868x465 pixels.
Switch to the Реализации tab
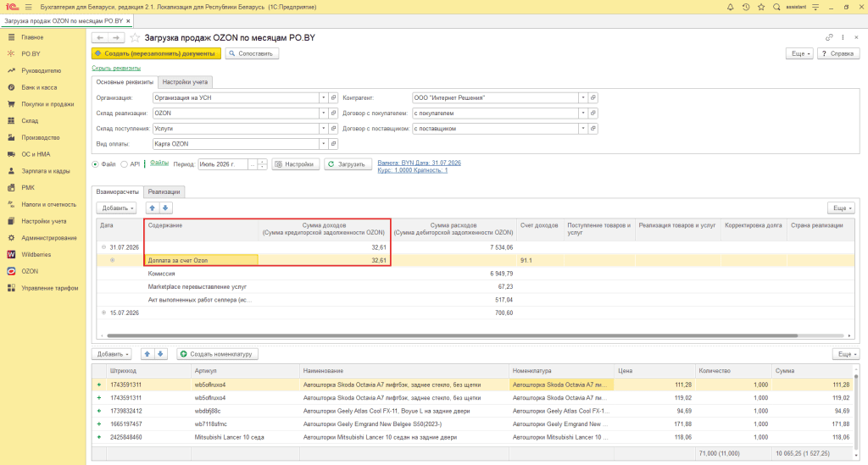(x=164, y=192)
